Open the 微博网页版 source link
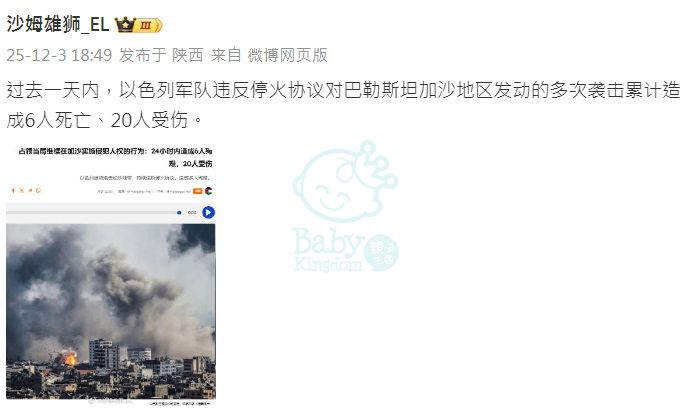Image resolution: width=691 pixels, height=414 pixels. tap(287, 55)
